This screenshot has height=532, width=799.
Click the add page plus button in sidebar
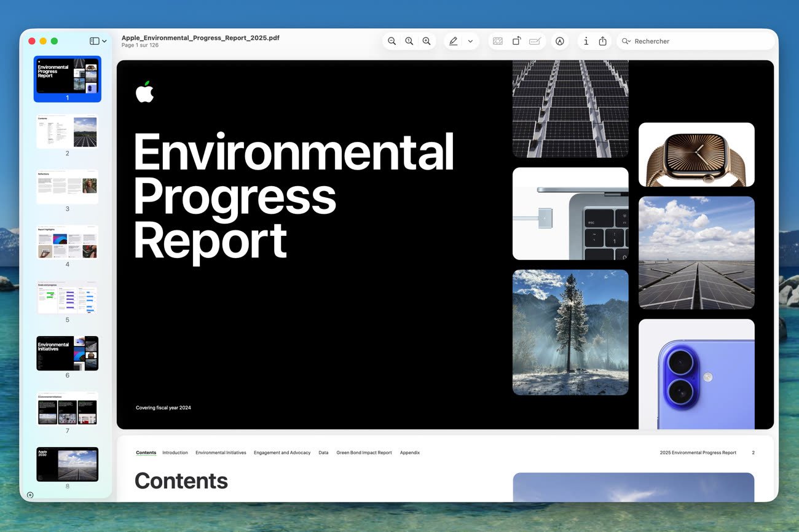click(x=30, y=495)
